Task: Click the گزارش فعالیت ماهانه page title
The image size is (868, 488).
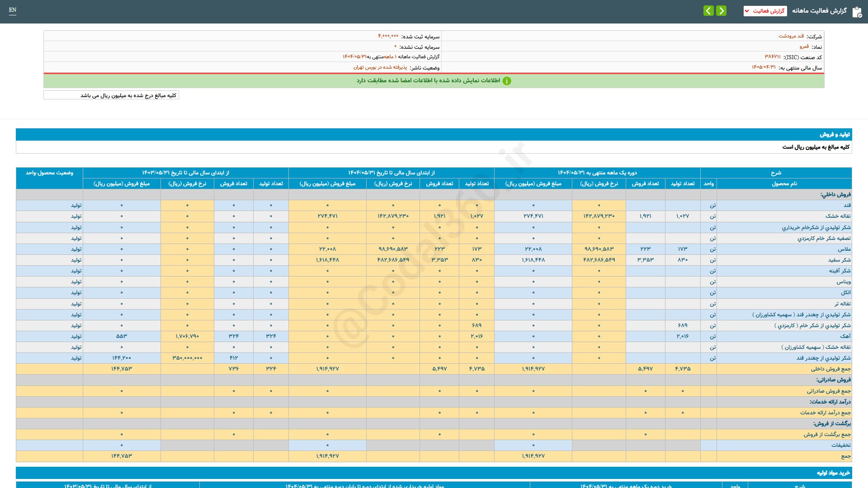Action: (x=819, y=10)
